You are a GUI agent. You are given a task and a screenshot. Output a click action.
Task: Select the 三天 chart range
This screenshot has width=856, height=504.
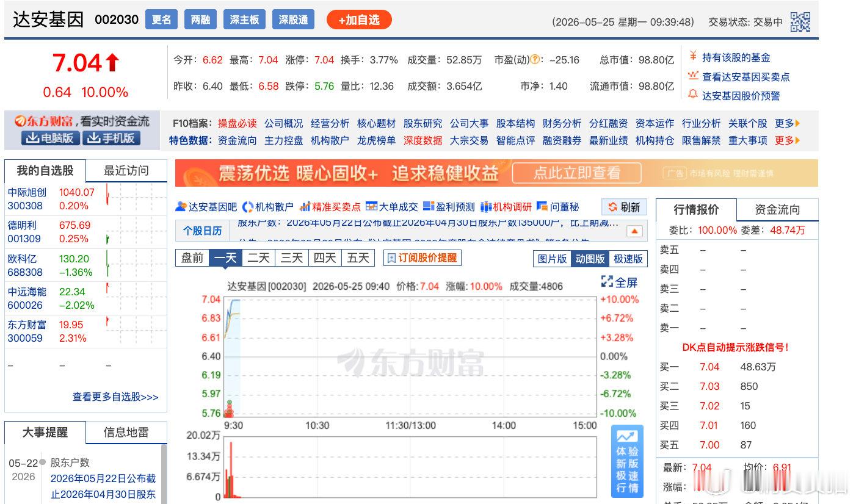(x=291, y=258)
